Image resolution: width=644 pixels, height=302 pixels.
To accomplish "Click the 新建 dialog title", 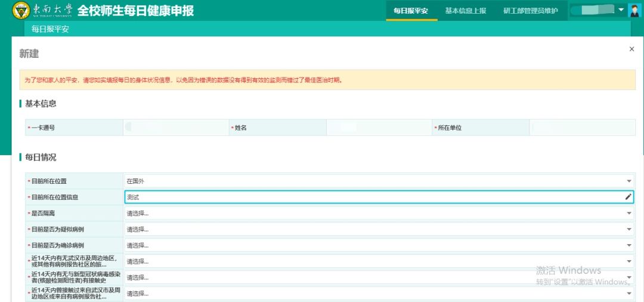I will [29, 53].
